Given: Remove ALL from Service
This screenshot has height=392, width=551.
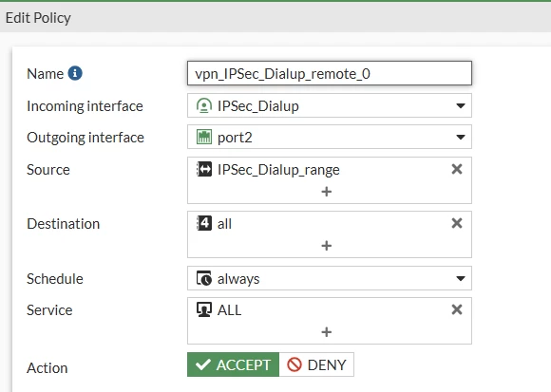Looking at the screenshot, I should click(x=456, y=309).
